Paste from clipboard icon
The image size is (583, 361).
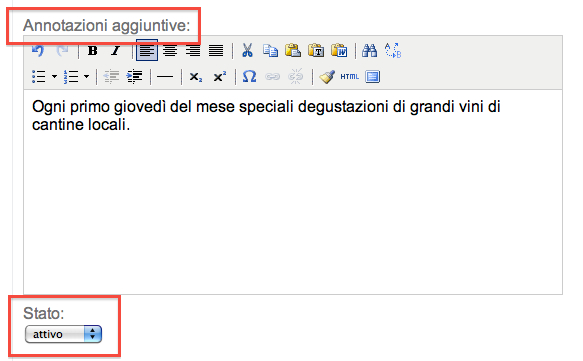(x=293, y=50)
